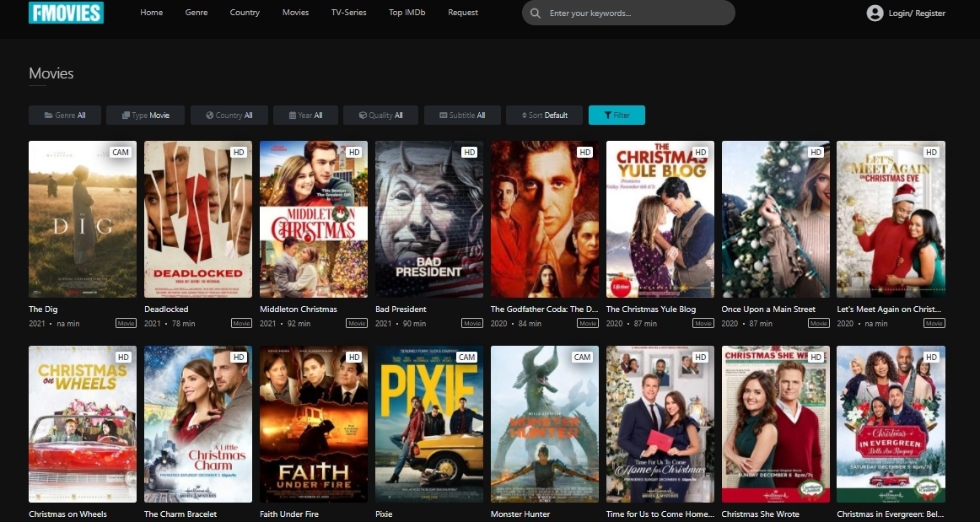The width and height of the screenshot is (980, 522).
Task: Open Once Upon a Main Street poster
Action: (x=776, y=218)
